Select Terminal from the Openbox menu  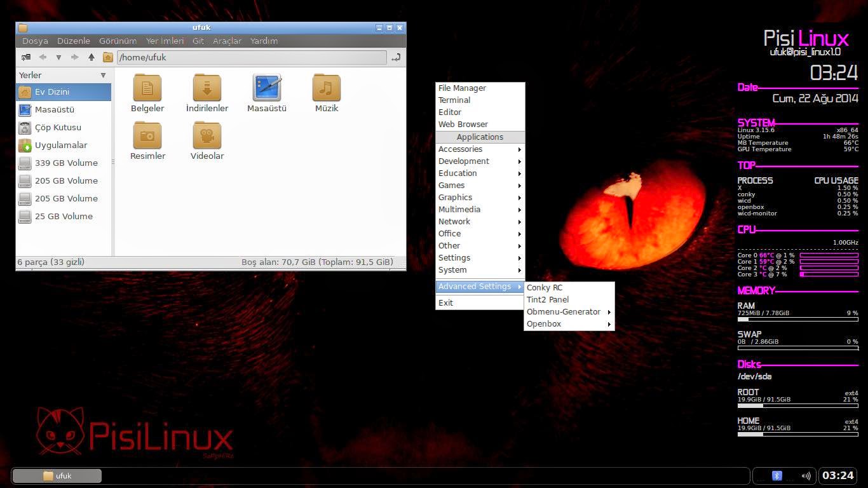[454, 100]
